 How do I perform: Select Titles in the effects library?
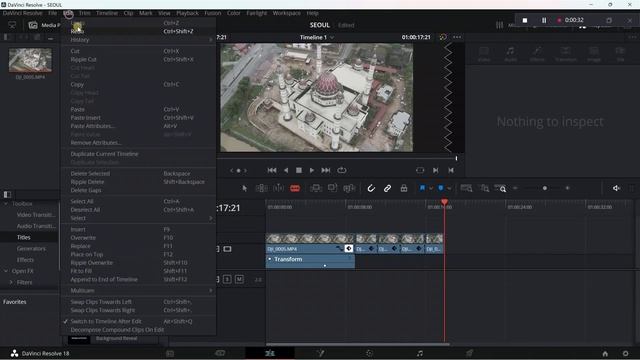[x=24, y=237]
